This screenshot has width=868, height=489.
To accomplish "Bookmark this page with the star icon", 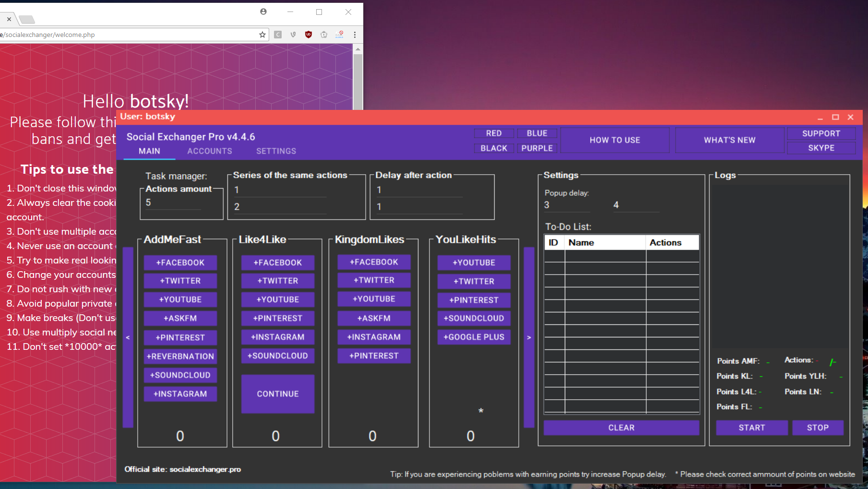I will click(262, 35).
